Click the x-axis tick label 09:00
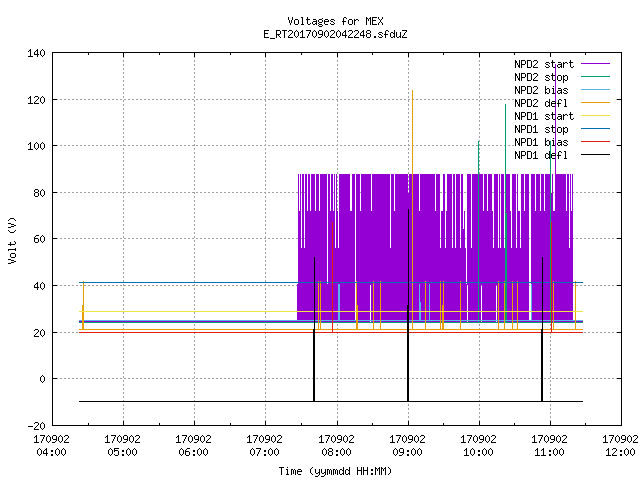 pyautogui.click(x=407, y=452)
